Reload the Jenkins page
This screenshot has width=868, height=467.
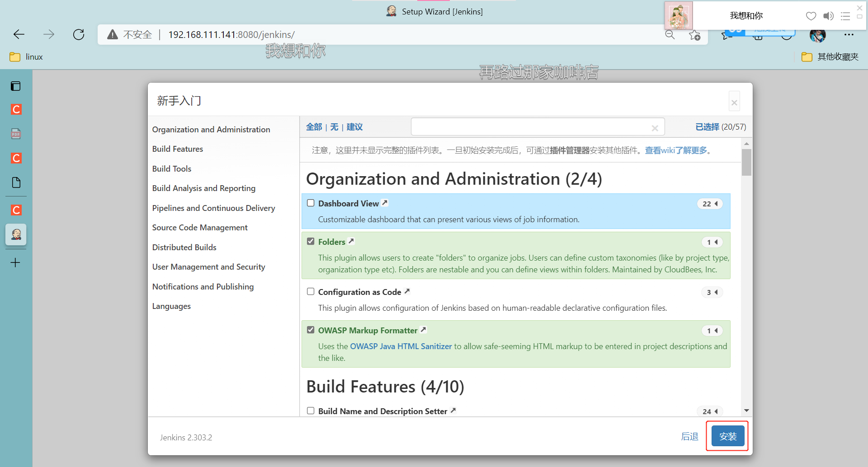[x=79, y=34]
